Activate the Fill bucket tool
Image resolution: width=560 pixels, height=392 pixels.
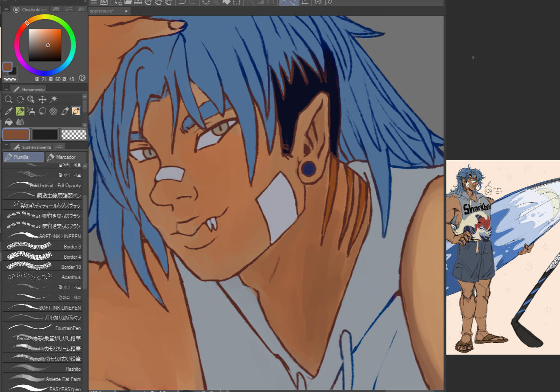(x=9, y=122)
